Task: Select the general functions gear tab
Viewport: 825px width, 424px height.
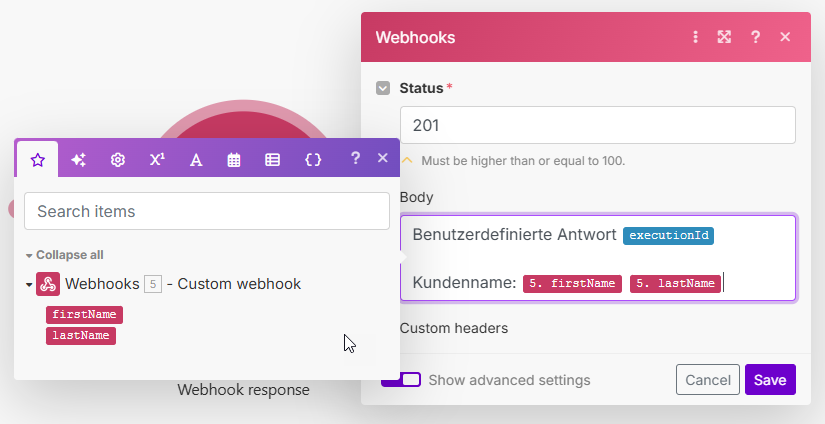Action: (117, 159)
